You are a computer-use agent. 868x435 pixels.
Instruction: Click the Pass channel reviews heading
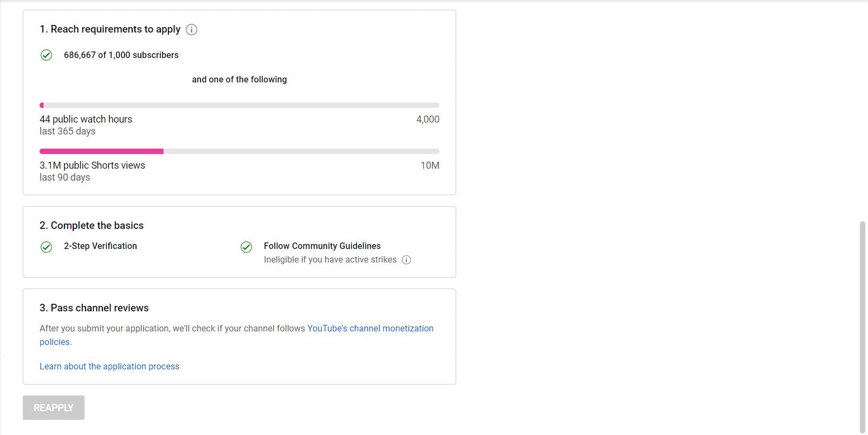point(94,308)
